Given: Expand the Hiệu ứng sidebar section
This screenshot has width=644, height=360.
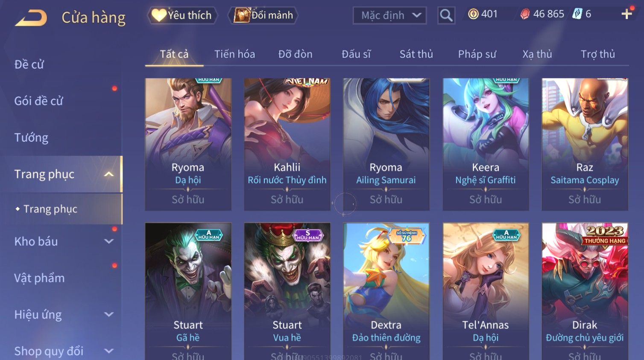Looking at the screenshot, I should click(109, 315).
